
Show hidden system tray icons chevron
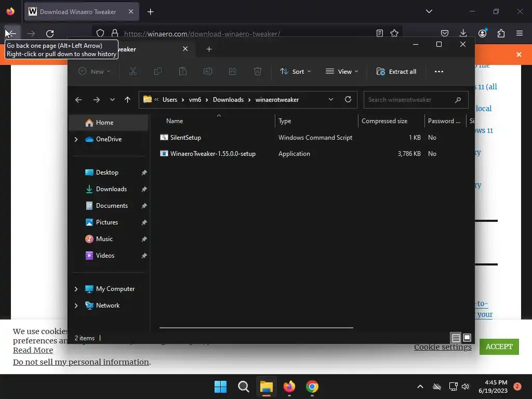420,387
